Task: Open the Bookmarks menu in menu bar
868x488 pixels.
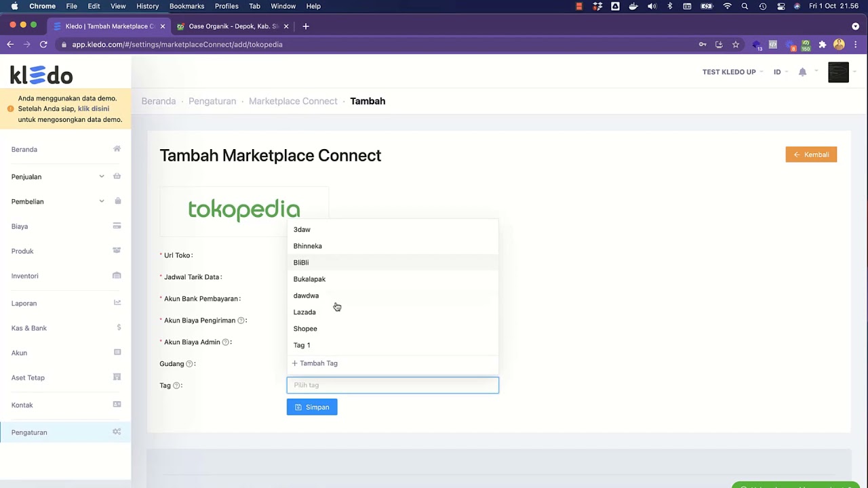Action: click(x=186, y=6)
